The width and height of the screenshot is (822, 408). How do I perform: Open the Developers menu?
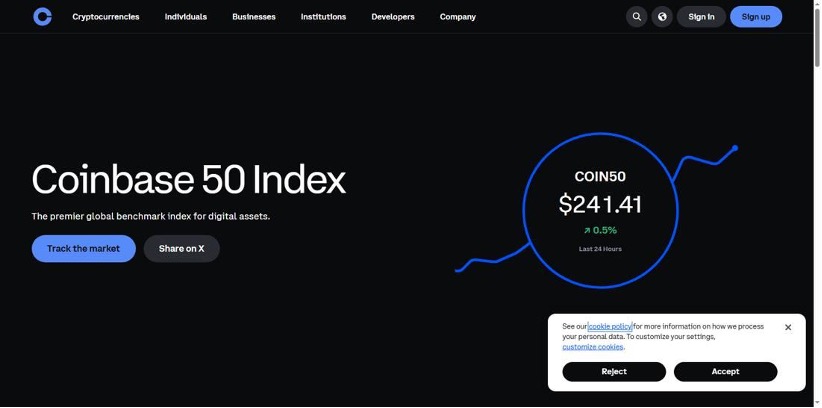[x=393, y=17]
